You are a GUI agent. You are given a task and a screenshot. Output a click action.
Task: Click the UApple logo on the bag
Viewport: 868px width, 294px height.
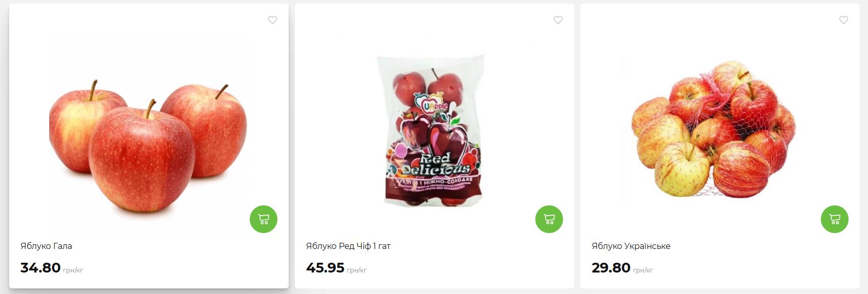(x=431, y=102)
